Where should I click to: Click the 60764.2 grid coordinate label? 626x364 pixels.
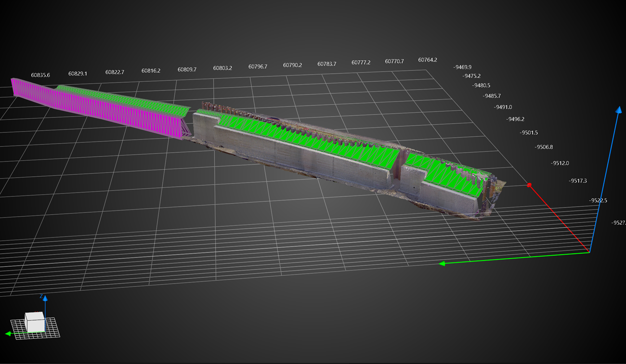pos(428,60)
